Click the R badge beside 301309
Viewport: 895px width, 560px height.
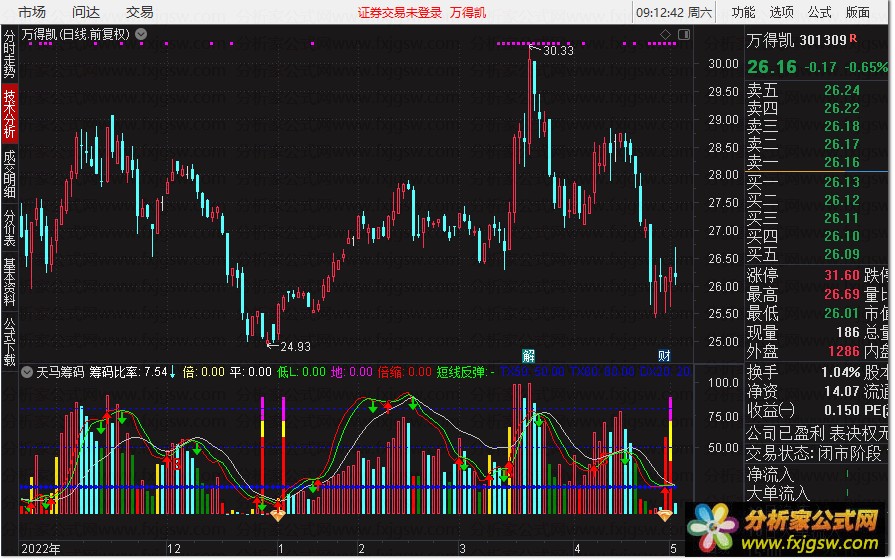(x=853, y=38)
